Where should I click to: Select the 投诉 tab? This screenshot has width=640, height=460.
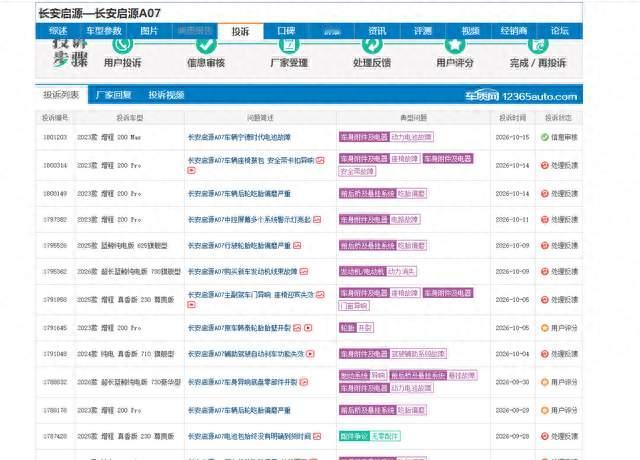tap(240, 31)
